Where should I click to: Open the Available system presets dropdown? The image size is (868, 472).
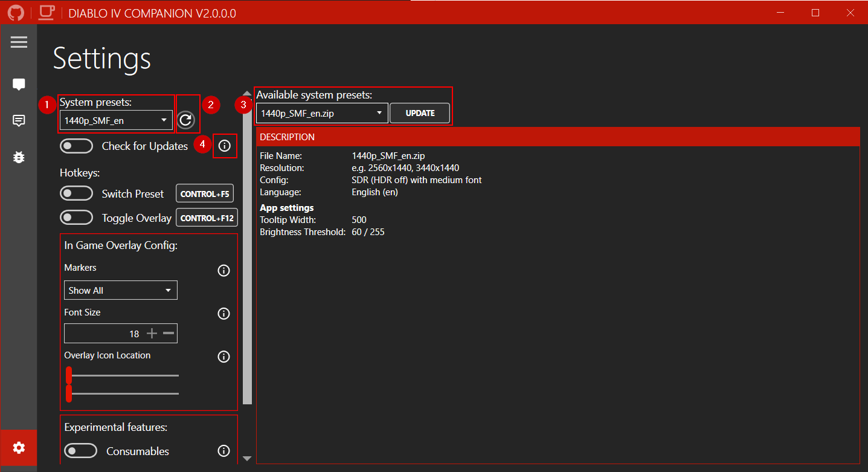(322, 113)
